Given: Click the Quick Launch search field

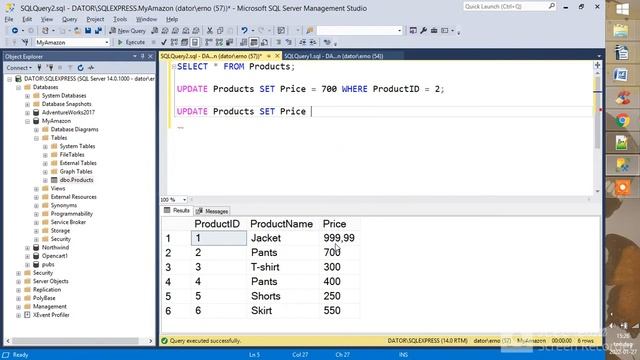Looking at the screenshot, I should (505, 6).
